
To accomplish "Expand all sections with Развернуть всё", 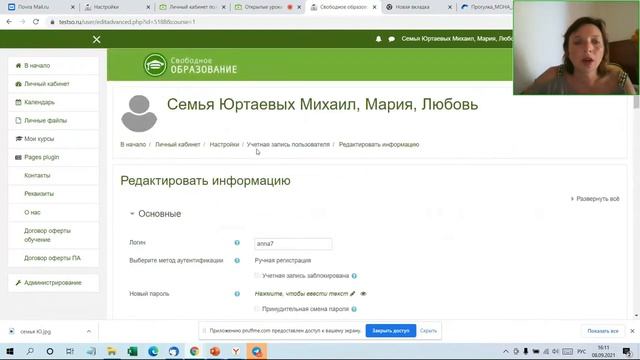I will [x=595, y=199].
